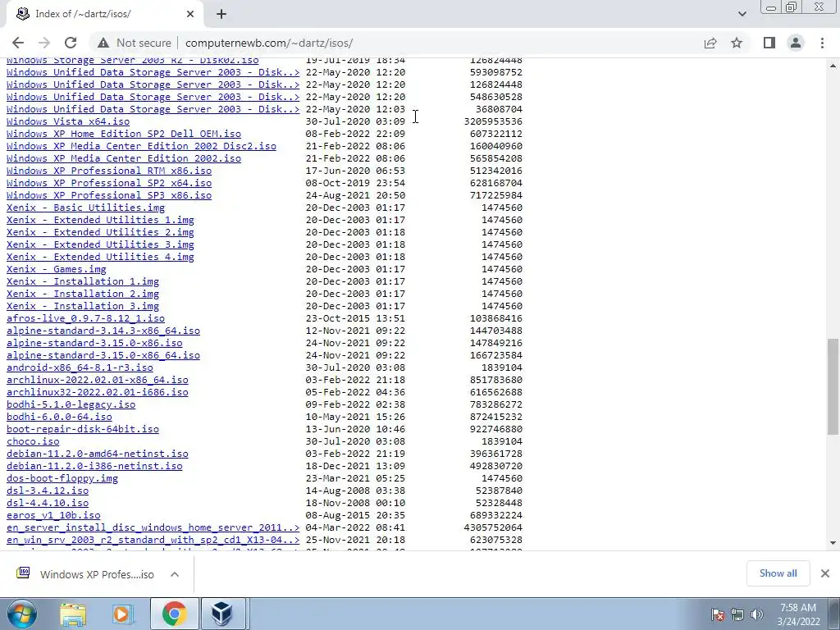840x630 pixels.
Task: Click the share page icon in the address bar
Action: tap(710, 43)
